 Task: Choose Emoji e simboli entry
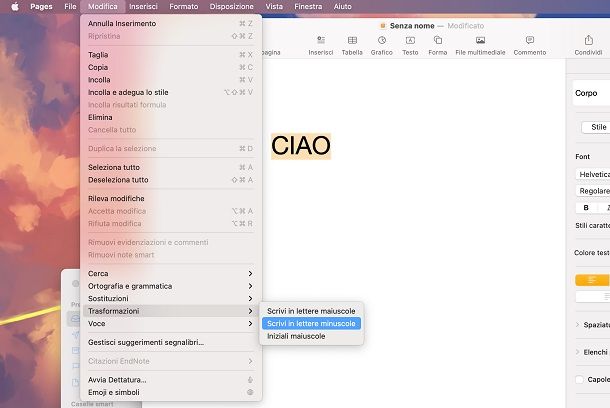(170, 392)
